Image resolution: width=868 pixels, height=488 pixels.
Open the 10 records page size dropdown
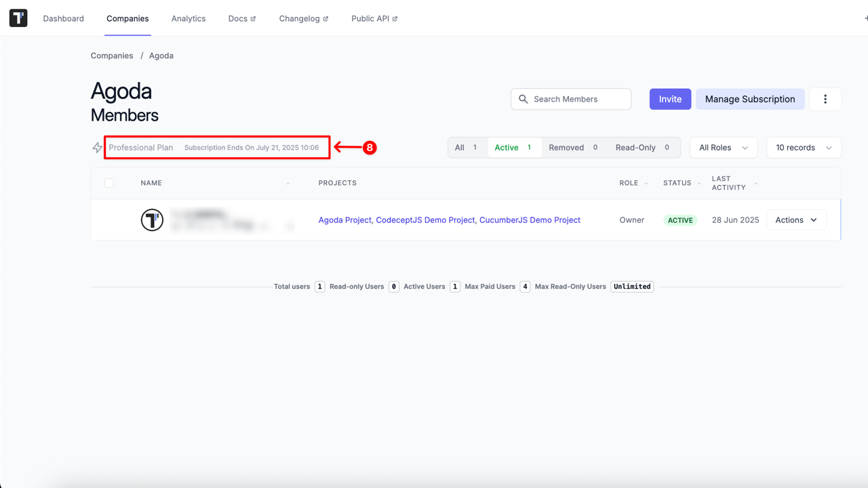[803, 148]
